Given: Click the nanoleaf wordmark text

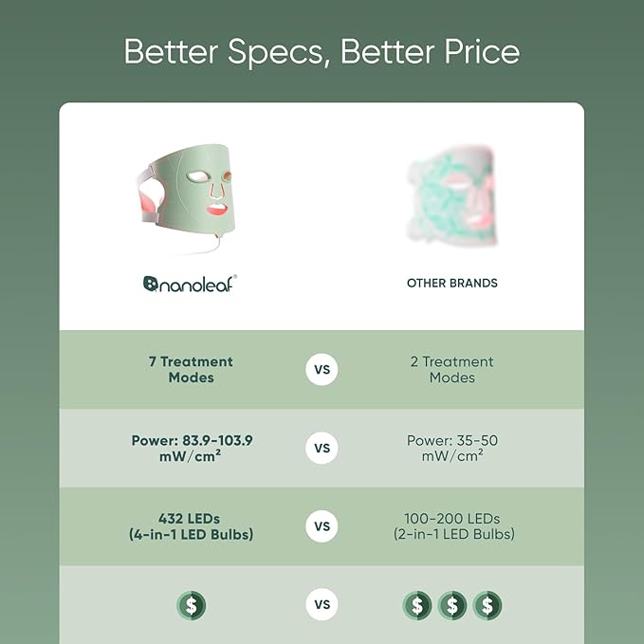Looking at the screenshot, I should 198,283.
